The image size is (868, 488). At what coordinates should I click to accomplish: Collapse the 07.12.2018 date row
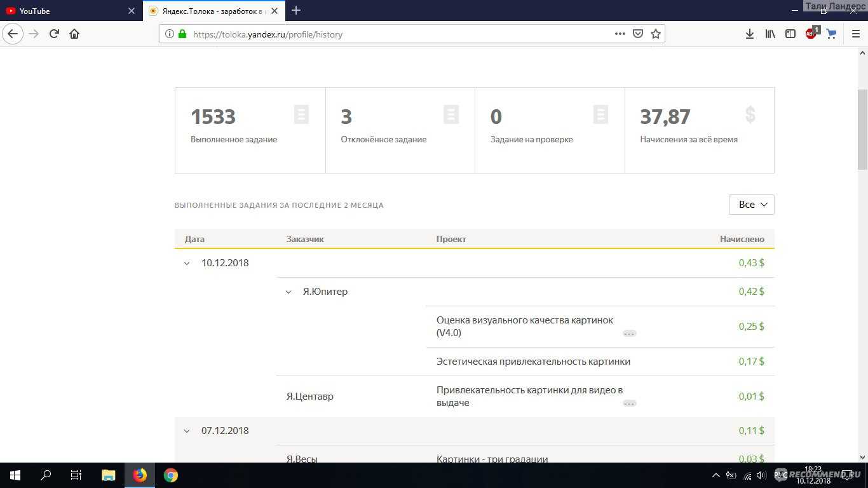187,431
